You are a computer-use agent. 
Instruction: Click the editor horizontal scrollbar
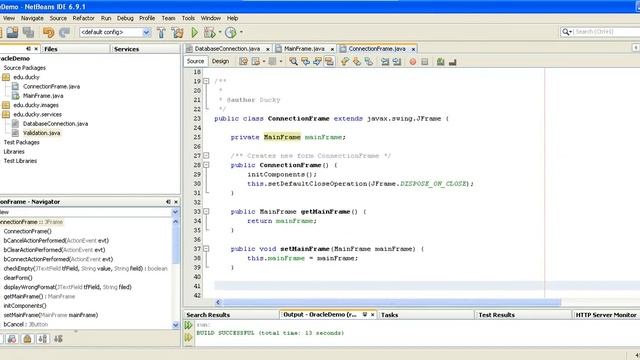392,302
